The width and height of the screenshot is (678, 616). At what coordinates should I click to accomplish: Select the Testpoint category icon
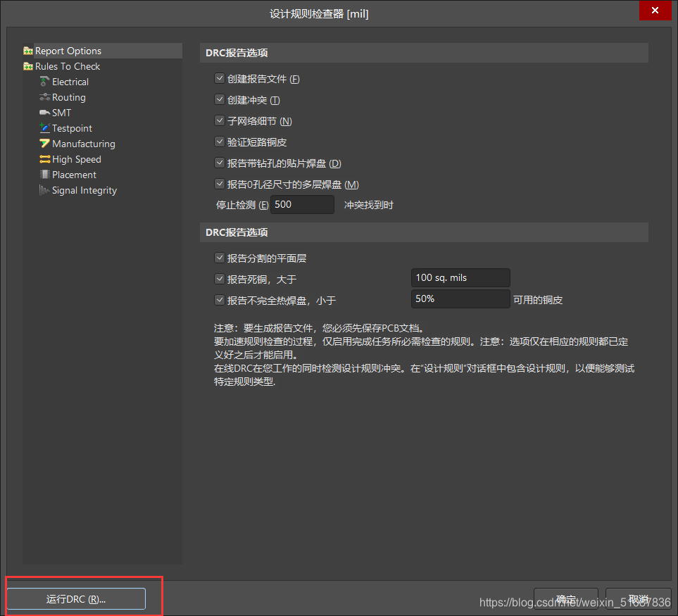coord(44,128)
